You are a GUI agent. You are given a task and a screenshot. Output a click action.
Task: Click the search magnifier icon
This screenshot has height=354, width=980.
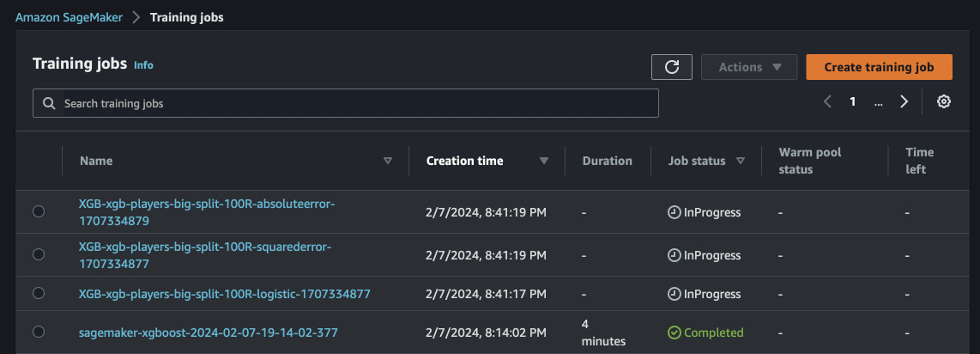coord(49,103)
